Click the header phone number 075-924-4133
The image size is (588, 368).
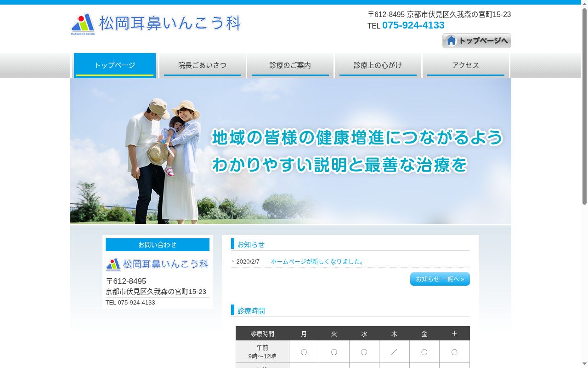coord(413,25)
